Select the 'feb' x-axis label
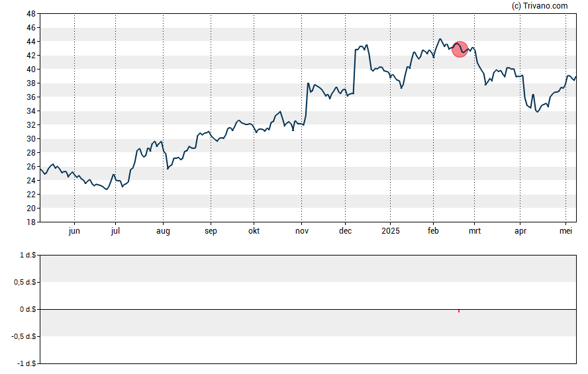588x374 pixels. point(433,231)
